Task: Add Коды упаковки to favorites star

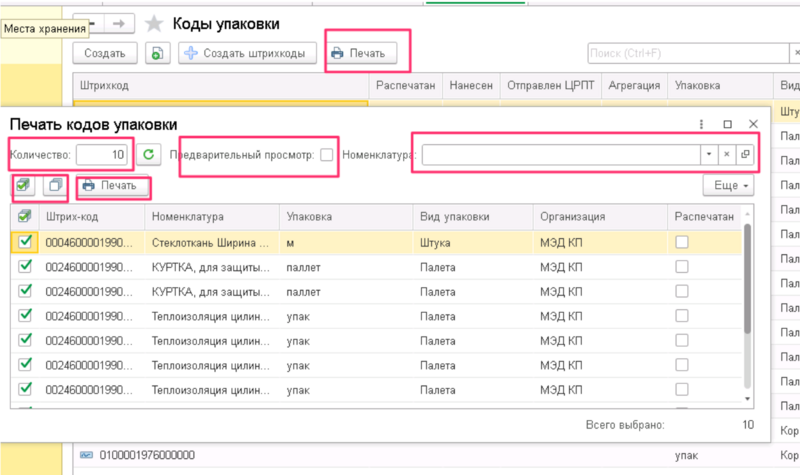Action: pos(154,23)
